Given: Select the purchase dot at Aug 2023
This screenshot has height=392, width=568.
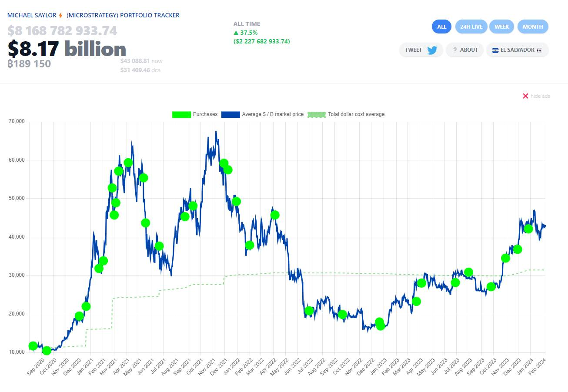Looking at the screenshot, I should (468, 272).
